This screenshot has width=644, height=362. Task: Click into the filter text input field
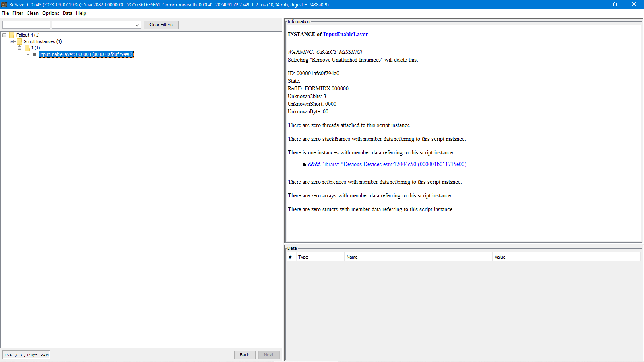click(26, 25)
